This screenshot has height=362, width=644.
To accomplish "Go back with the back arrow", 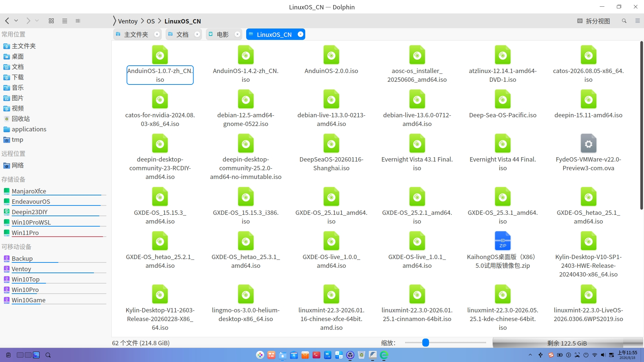I will (7, 21).
